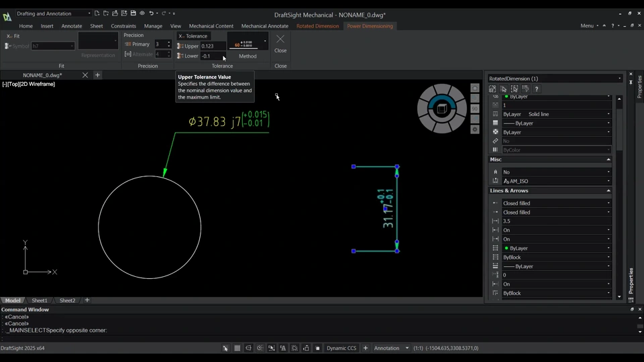Viewport: 644px width, 362px height.
Task: Toggle the Tolerance option in ribbon
Action: pos(193,36)
